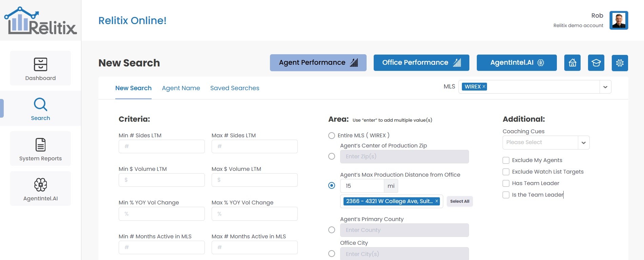
Task: Remove the WIREX tag from MLS
Action: click(x=484, y=86)
